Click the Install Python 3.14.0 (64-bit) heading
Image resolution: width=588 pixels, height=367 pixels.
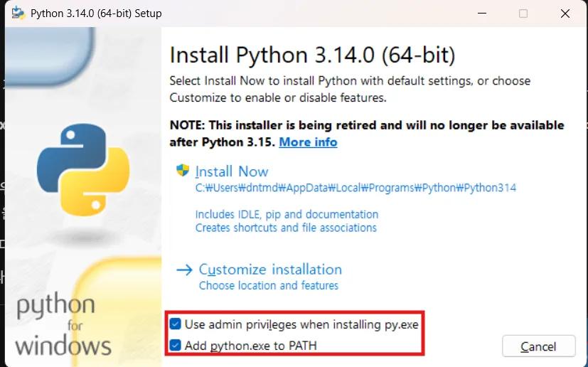coord(312,55)
